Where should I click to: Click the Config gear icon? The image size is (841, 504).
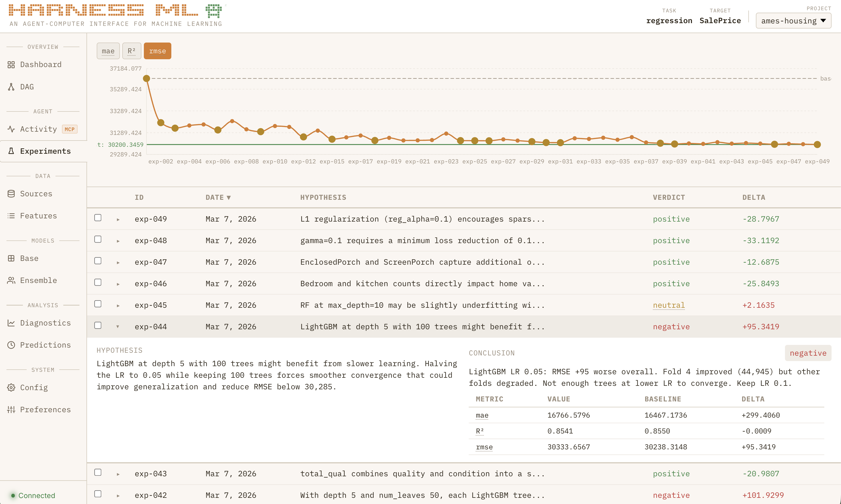pyautogui.click(x=11, y=387)
